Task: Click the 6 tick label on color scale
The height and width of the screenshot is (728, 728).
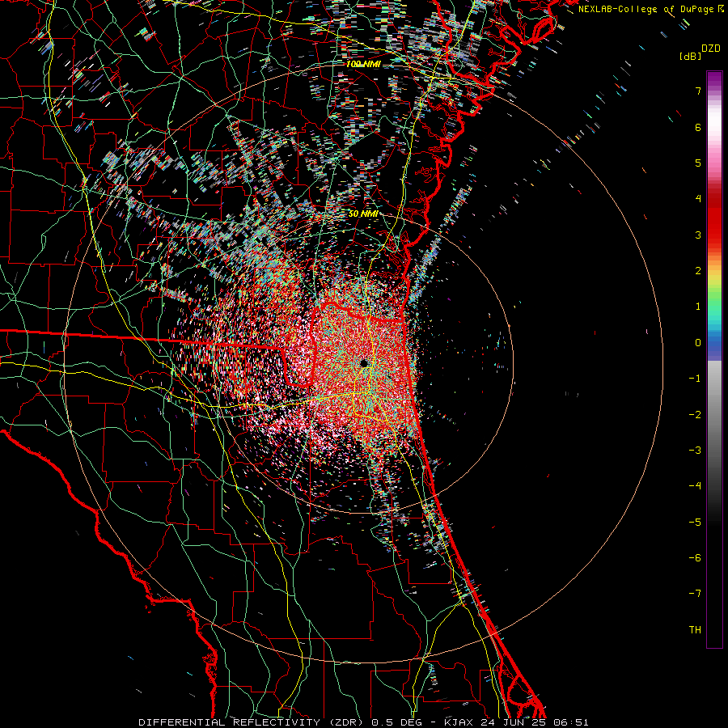Action: click(x=698, y=127)
